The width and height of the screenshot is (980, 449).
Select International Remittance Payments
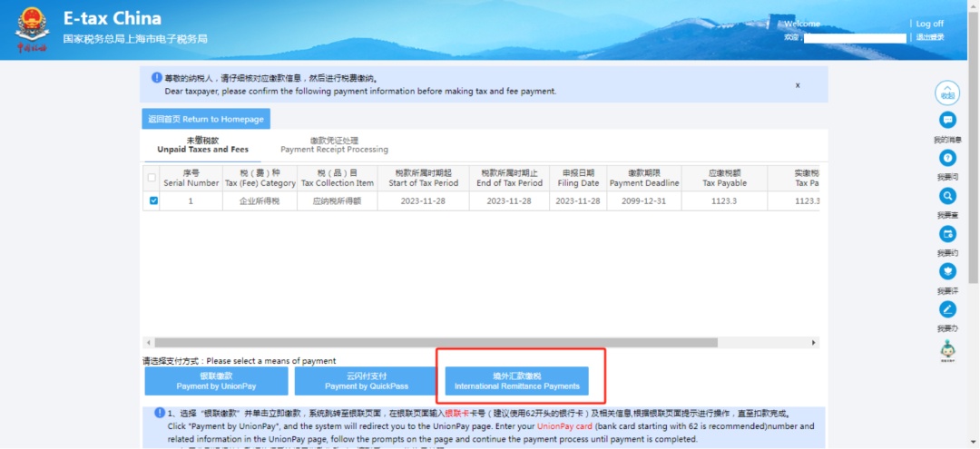516,381
